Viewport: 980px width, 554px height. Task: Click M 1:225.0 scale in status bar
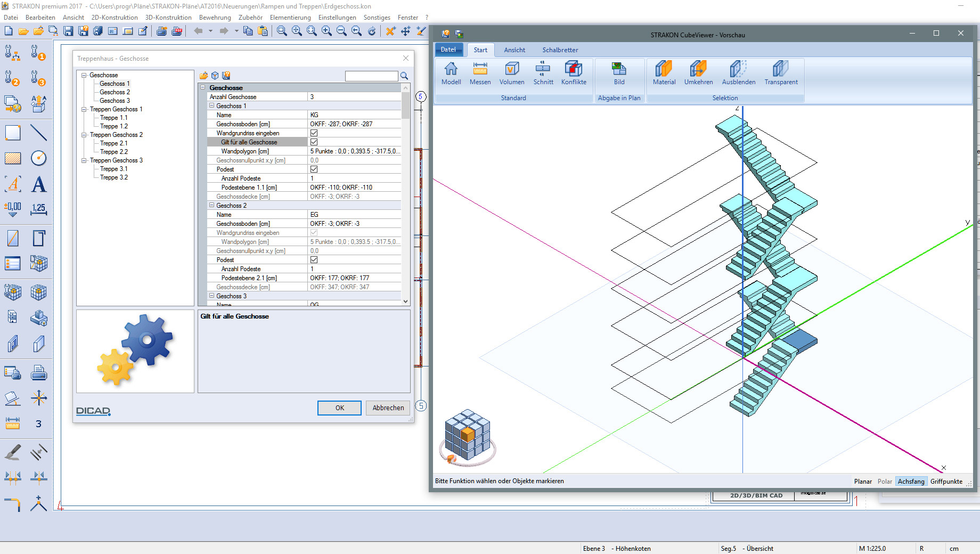[x=872, y=549]
